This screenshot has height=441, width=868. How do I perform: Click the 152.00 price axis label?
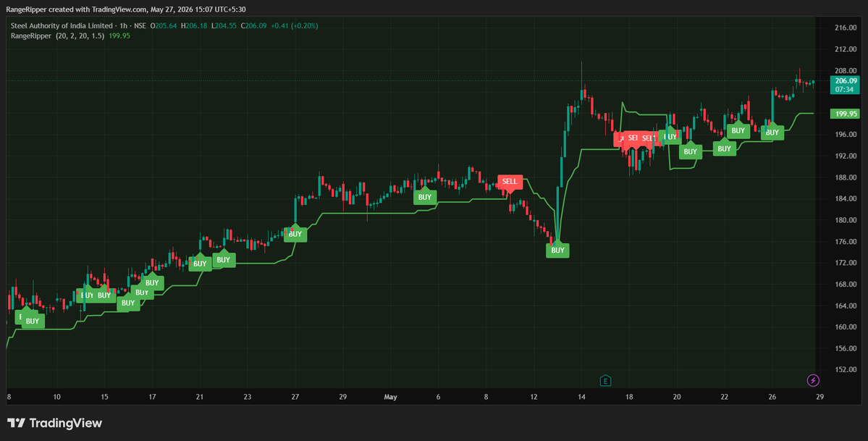[846, 369]
